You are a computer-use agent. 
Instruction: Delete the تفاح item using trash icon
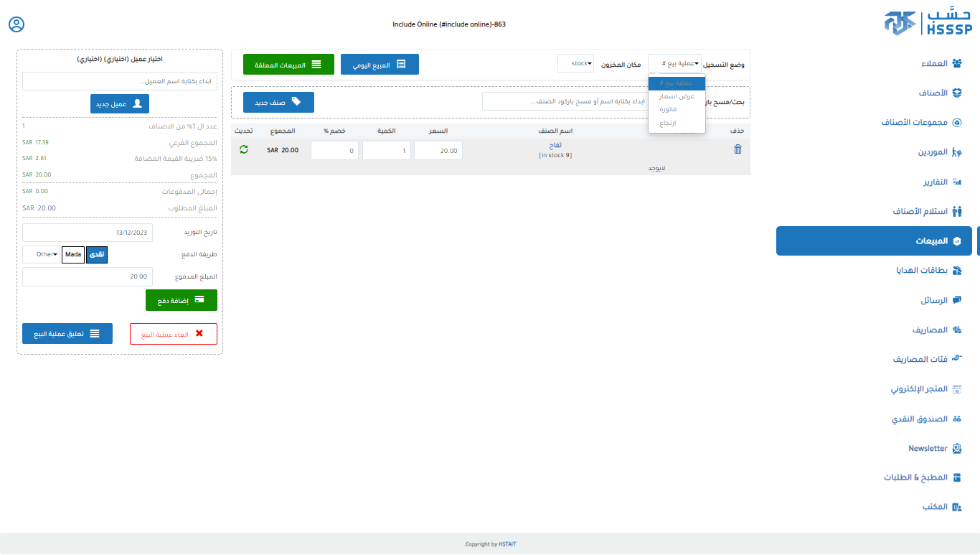point(738,149)
